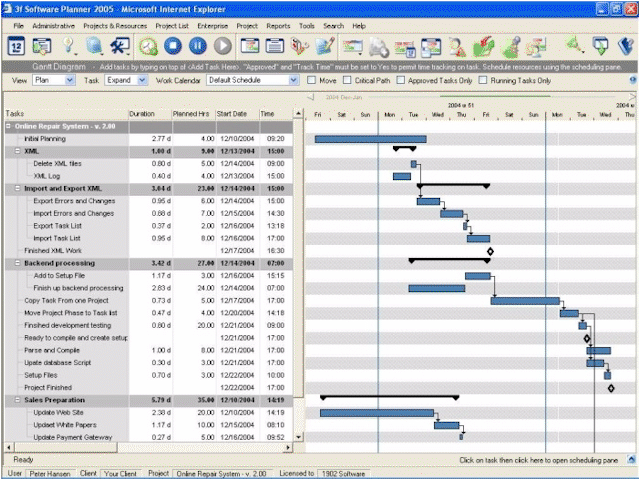Image resolution: width=640 pixels, height=480 pixels.
Task: Click the green down-arrow window icon
Action: tap(600, 46)
